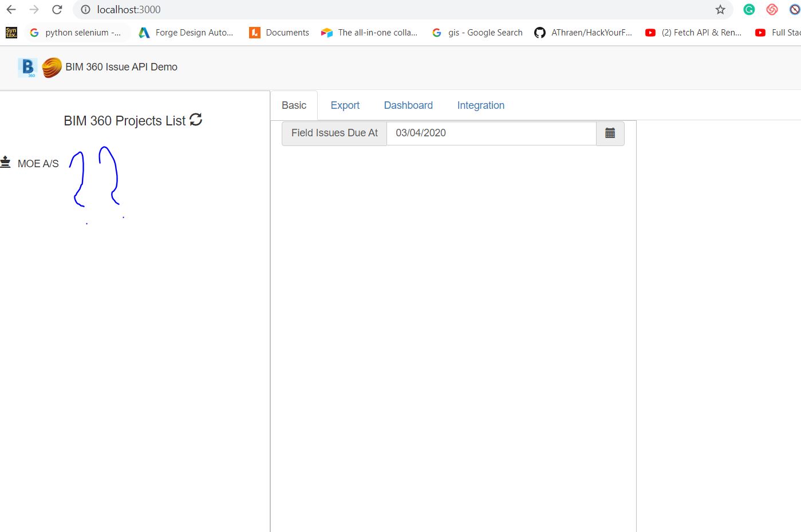Click the orange Forge logo icon
The height and width of the screenshot is (532, 801).
pyautogui.click(x=52, y=68)
